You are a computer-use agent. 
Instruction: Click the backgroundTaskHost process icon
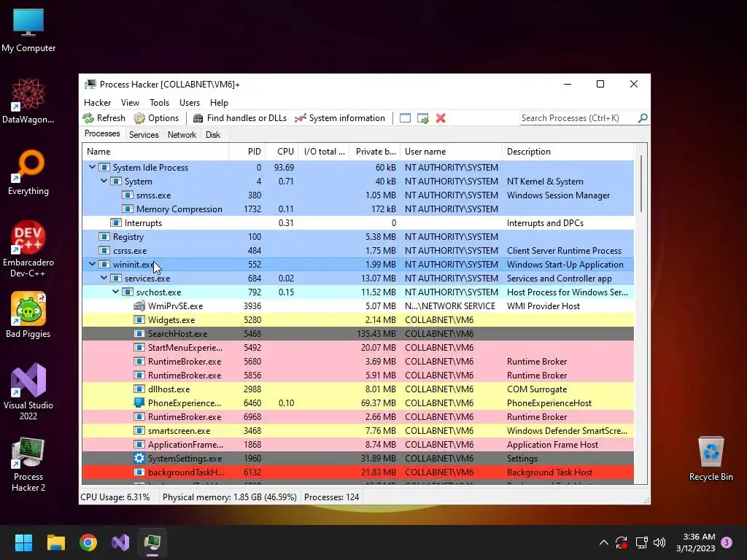(x=139, y=472)
